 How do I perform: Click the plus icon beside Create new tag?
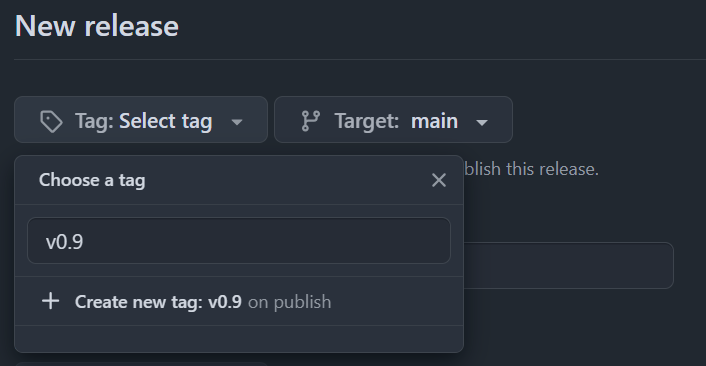click(51, 301)
